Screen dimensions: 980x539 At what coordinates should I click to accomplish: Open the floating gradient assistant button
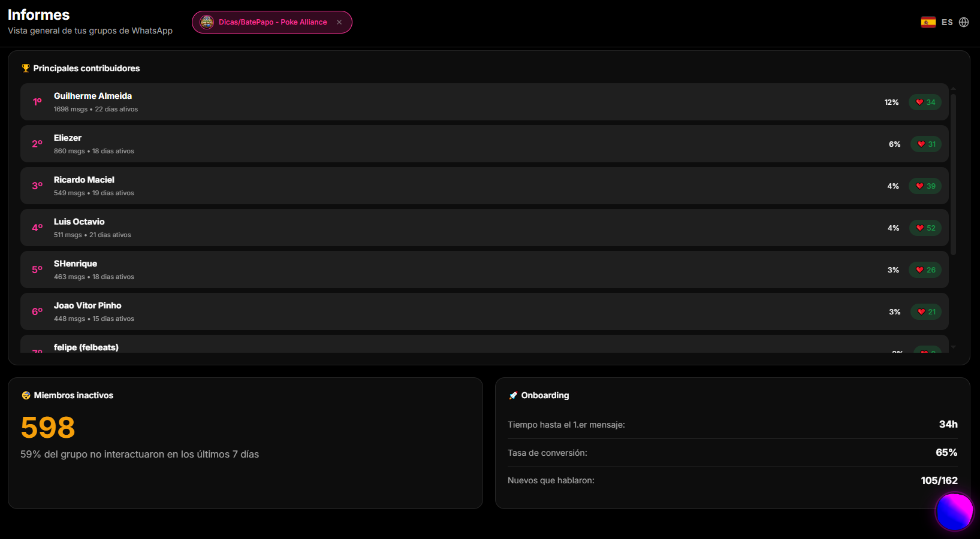click(x=954, y=511)
